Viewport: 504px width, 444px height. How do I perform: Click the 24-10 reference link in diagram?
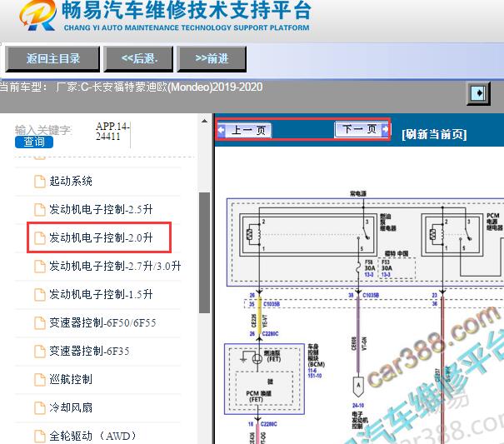point(358,406)
